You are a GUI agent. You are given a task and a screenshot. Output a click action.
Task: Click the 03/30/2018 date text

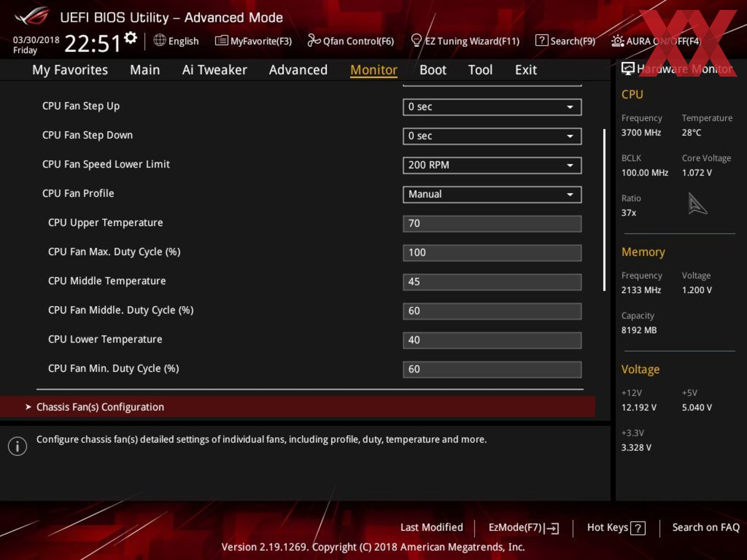pos(36,40)
